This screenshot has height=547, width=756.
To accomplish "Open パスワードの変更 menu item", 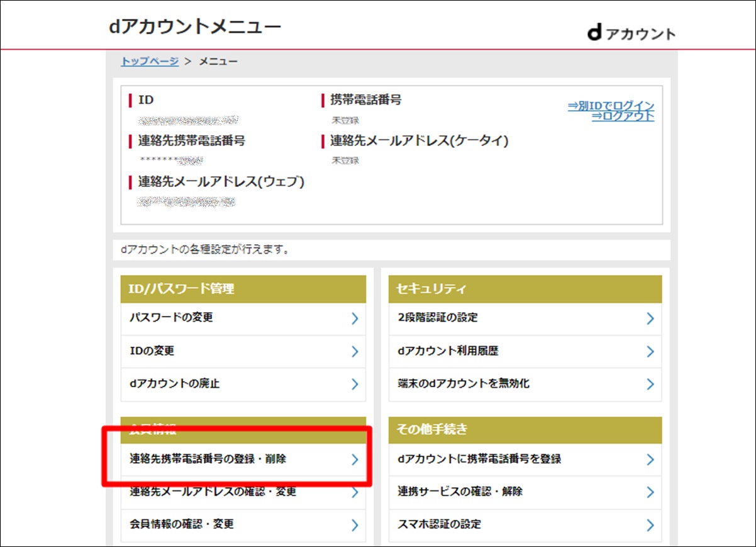I will [x=243, y=319].
